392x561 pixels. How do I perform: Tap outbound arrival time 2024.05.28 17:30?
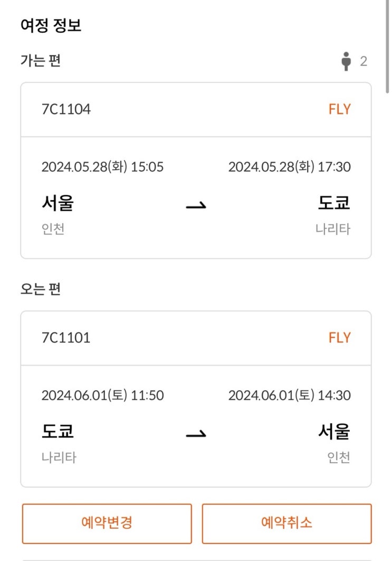point(289,167)
